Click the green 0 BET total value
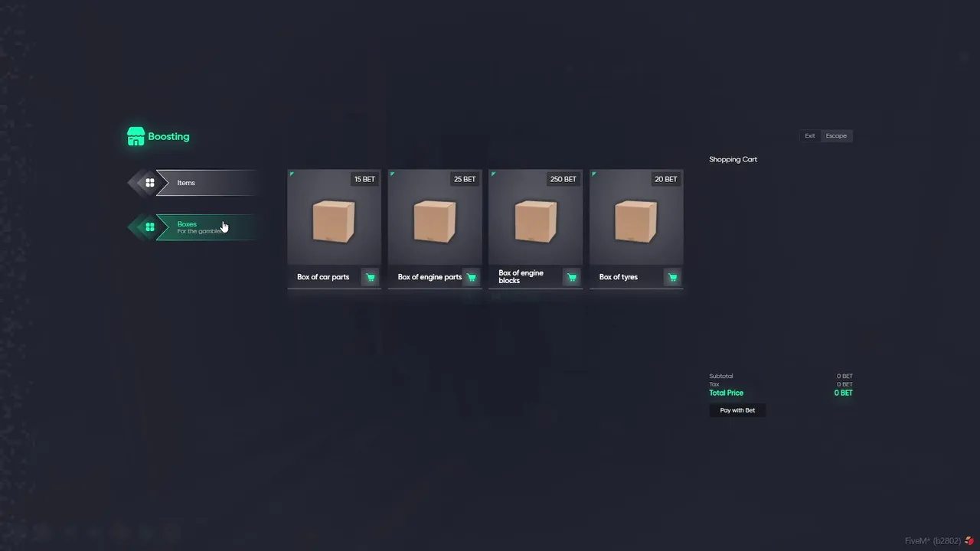The height and width of the screenshot is (551, 980). (843, 393)
